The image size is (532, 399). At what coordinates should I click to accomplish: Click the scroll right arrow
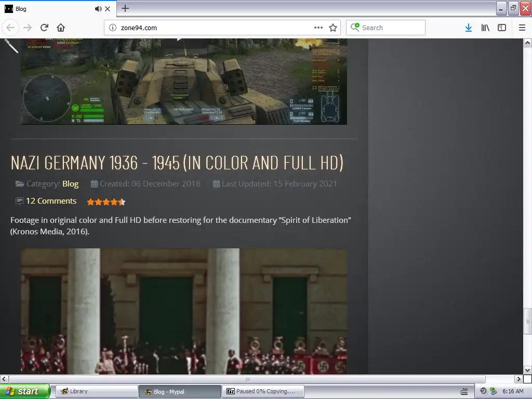[x=518, y=379]
